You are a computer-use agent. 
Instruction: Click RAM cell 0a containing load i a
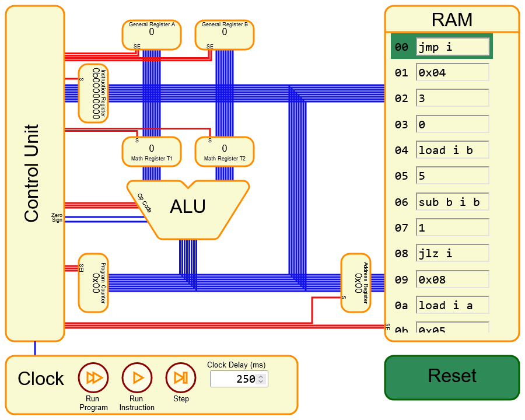pos(452,306)
